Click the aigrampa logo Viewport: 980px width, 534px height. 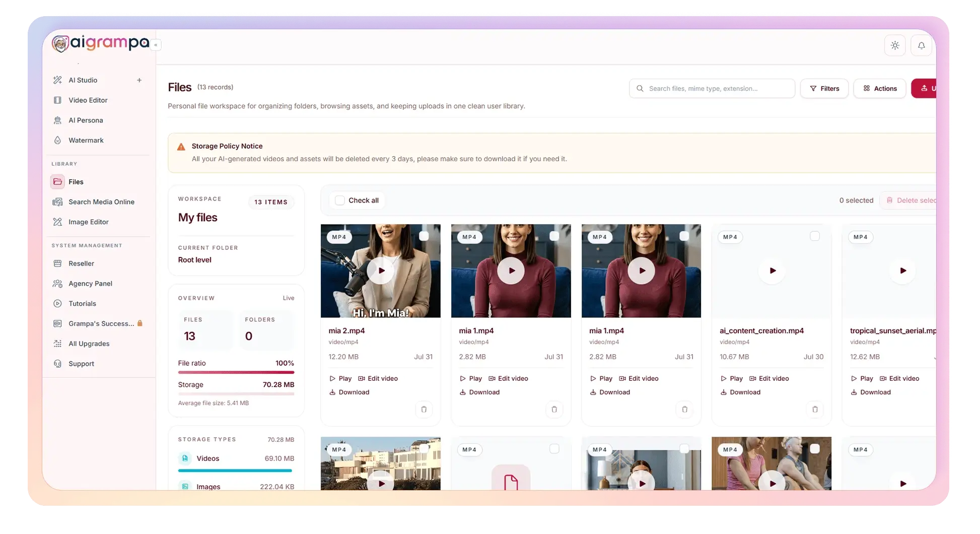(101, 43)
